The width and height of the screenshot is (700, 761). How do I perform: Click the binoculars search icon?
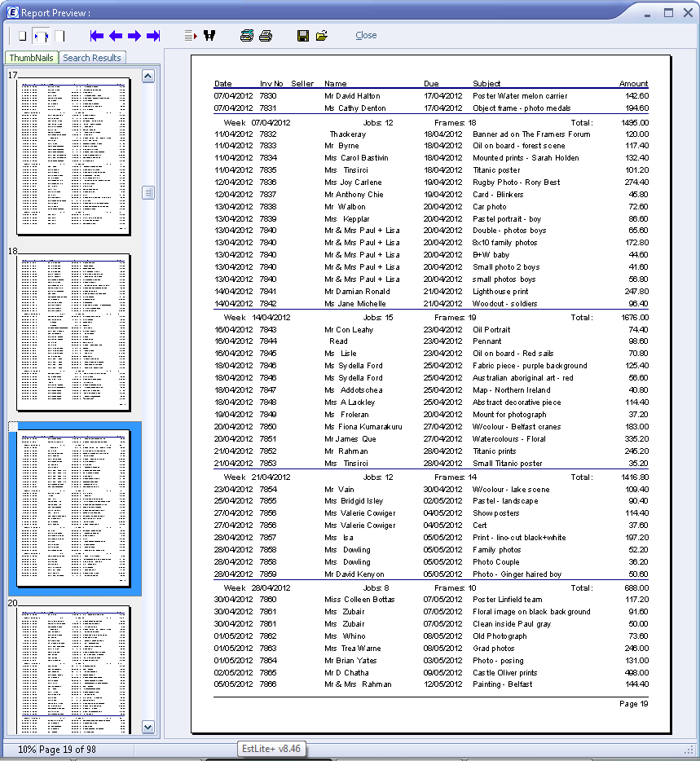pyautogui.click(x=209, y=36)
